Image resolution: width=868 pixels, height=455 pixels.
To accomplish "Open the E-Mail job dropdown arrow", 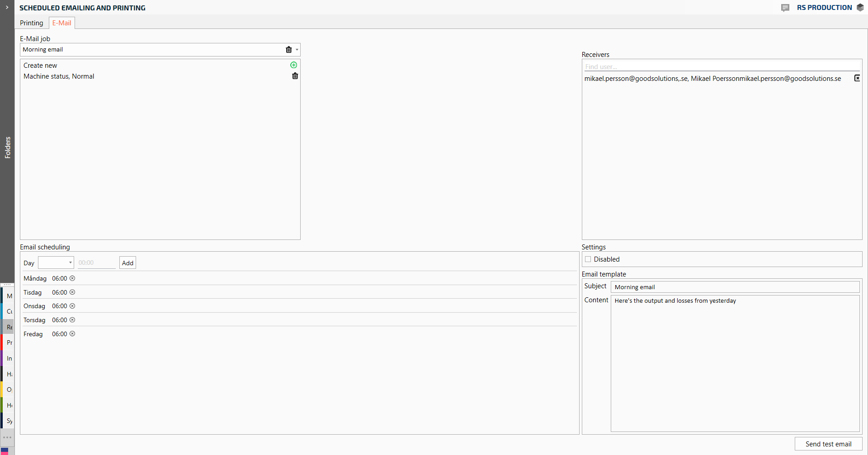I will click(x=297, y=50).
